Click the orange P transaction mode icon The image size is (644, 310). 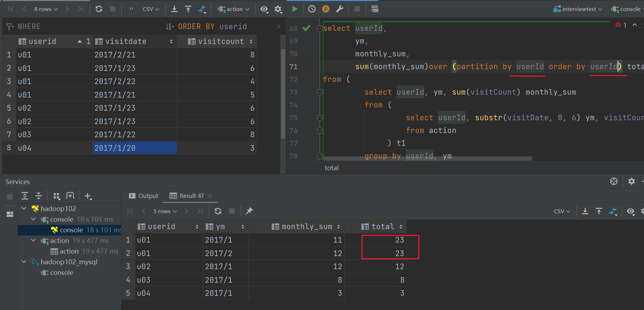pos(326,9)
